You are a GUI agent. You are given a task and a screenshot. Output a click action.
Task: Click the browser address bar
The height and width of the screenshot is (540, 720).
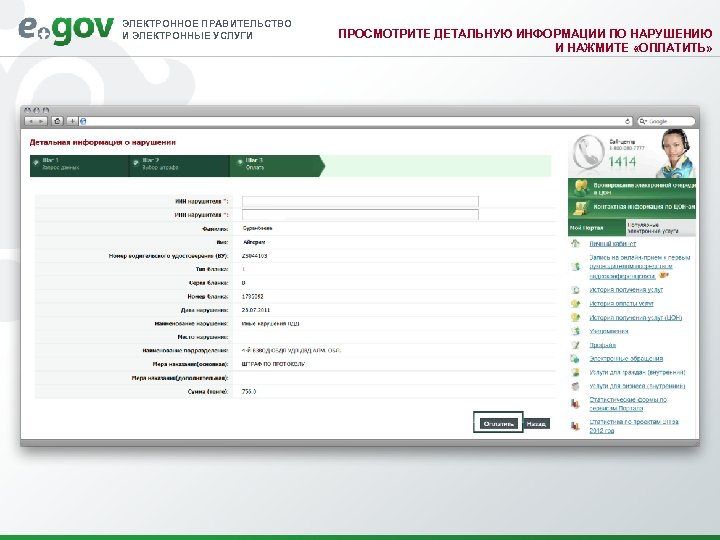point(356,121)
